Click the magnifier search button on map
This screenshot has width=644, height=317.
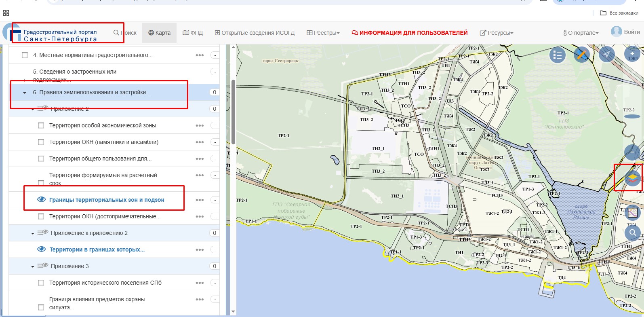[632, 232]
